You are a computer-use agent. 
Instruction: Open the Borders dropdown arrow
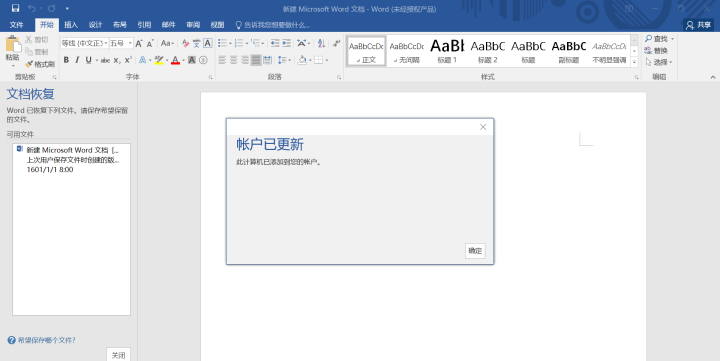[326, 60]
